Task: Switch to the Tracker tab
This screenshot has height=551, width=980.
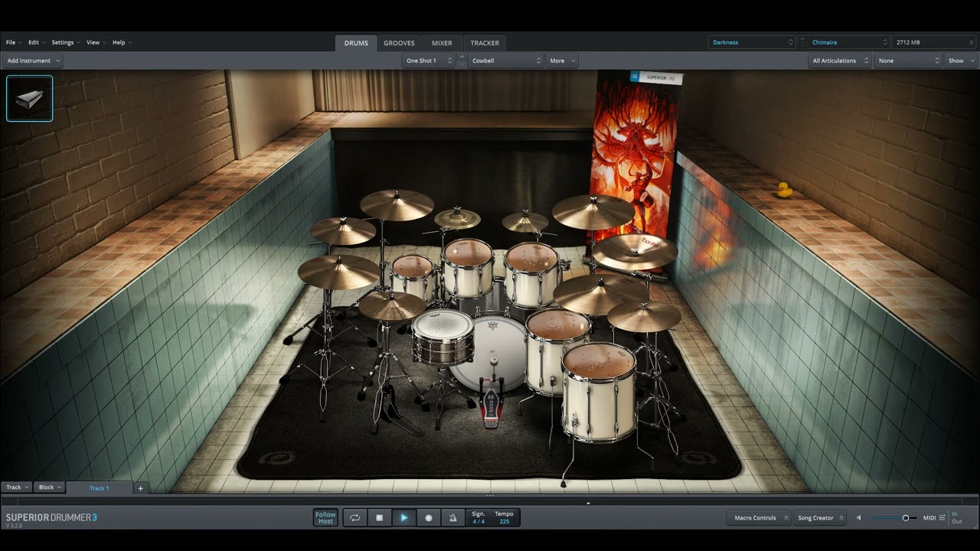Action: 485,43
